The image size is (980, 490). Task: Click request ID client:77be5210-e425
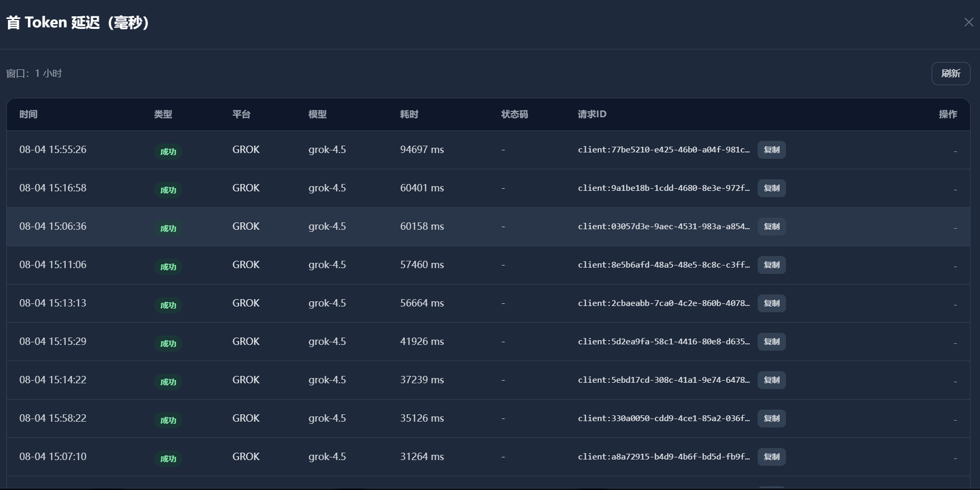coord(664,150)
